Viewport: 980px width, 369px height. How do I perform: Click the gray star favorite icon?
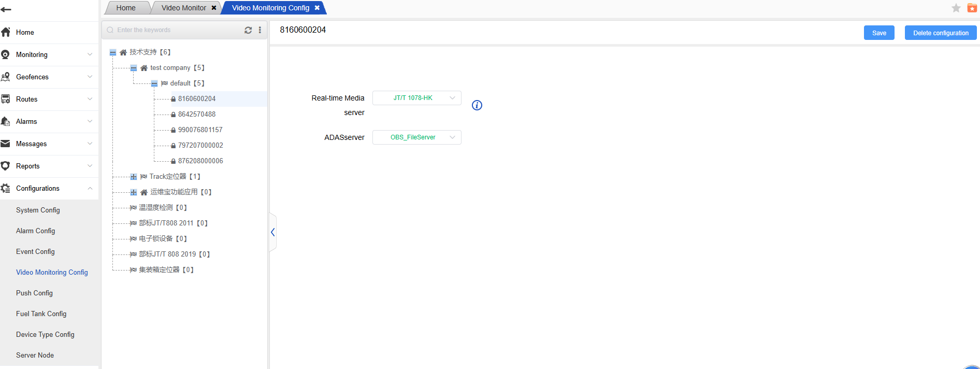pyautogui.click(x=956, y=8)
